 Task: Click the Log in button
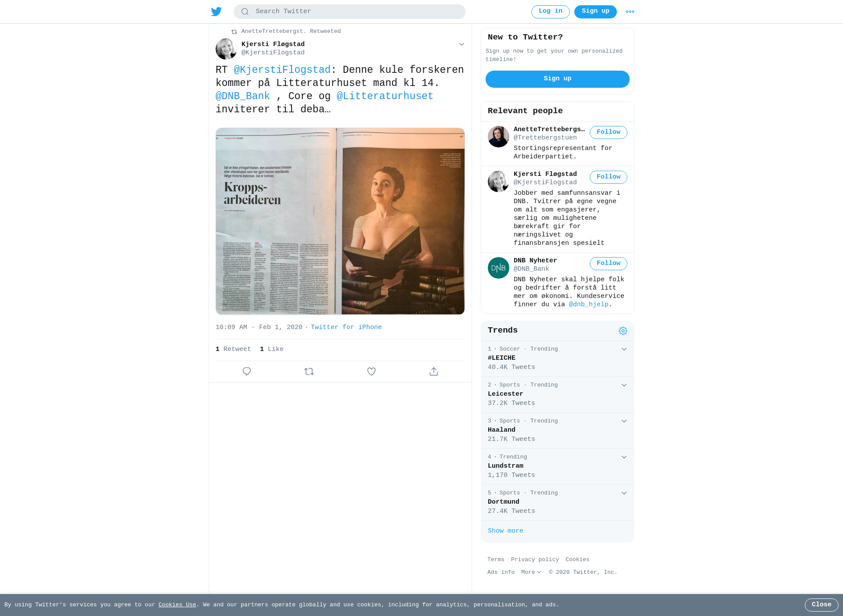coord(551,12)
